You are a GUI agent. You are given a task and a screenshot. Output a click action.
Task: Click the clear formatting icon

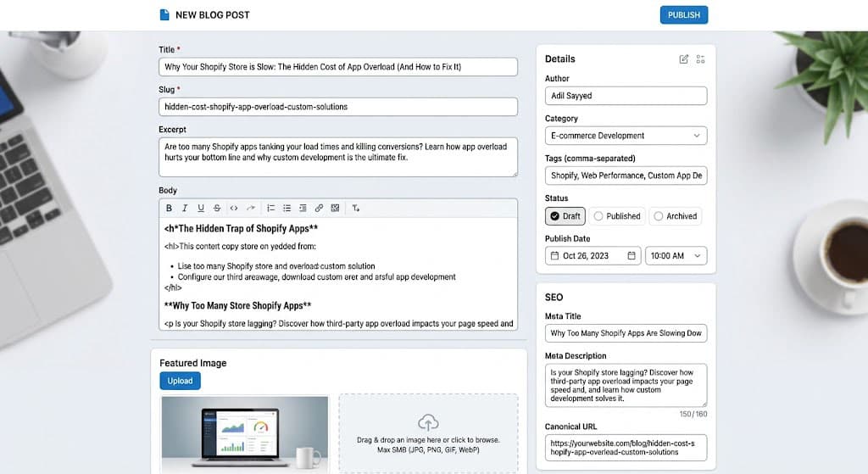(355, 209)
